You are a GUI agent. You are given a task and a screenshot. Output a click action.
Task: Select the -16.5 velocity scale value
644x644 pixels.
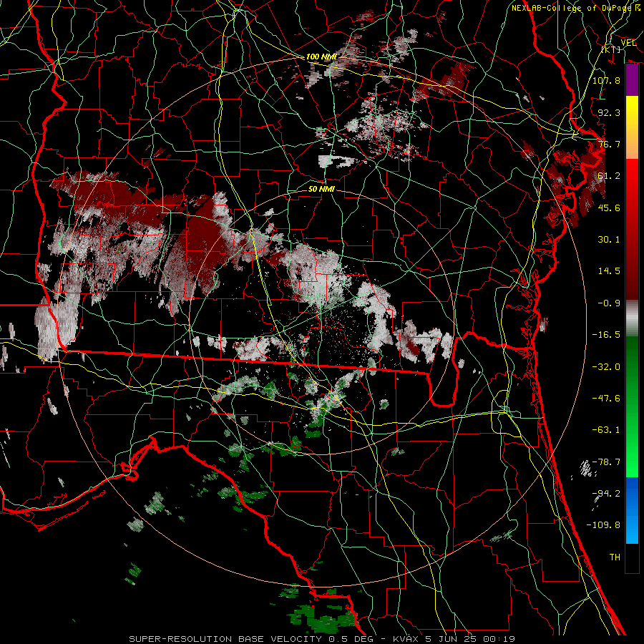coord(606,335)
